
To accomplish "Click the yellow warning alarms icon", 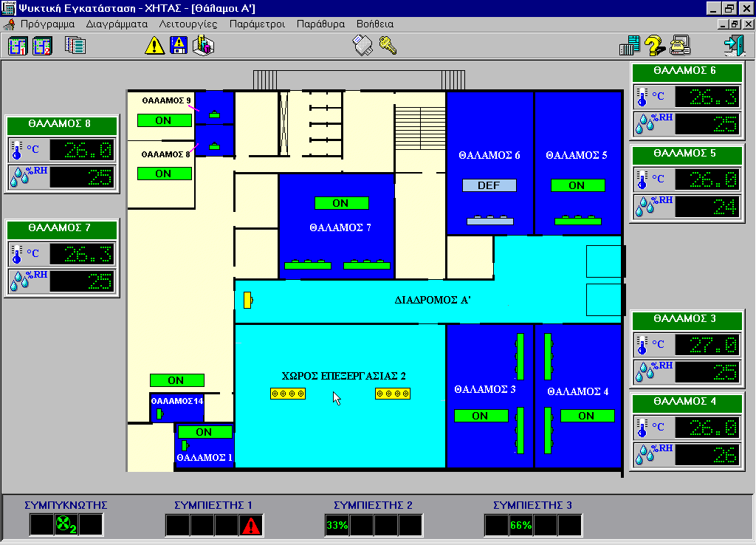I will [154, 46].
